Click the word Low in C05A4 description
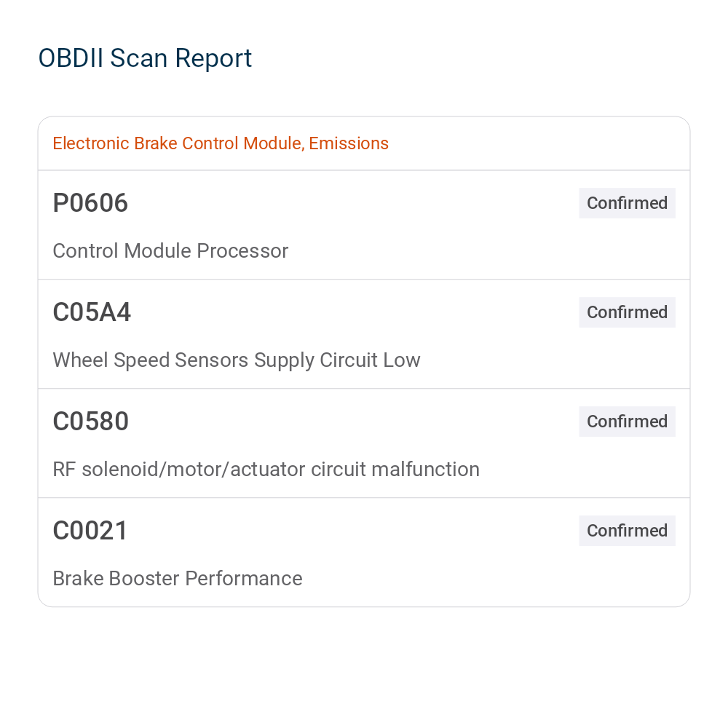The width and height of the screenshot is (728, 728). point(403,360)
